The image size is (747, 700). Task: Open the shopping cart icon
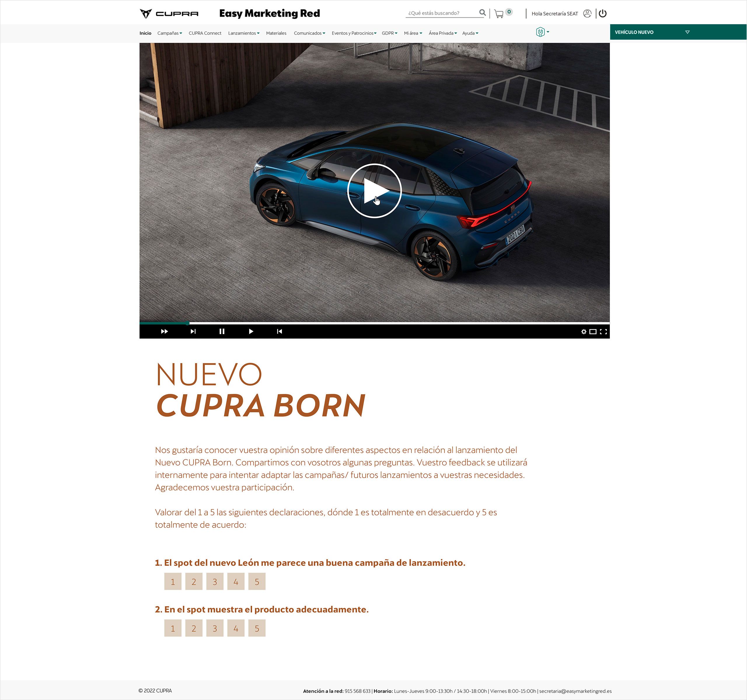(x=499, y=14)
